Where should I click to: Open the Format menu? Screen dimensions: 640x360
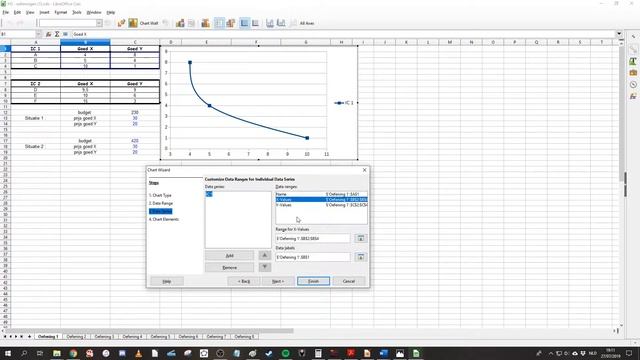(x=60, y=12)
